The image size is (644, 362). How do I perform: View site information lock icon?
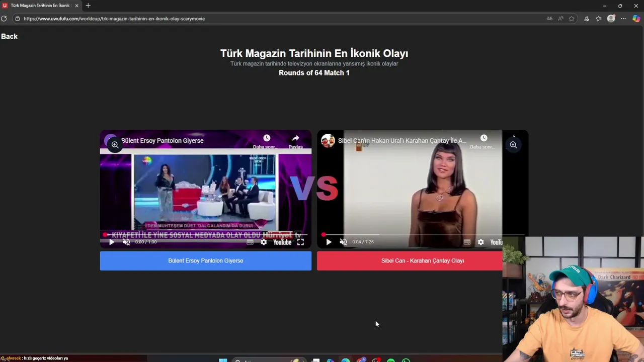pos(17,19)
